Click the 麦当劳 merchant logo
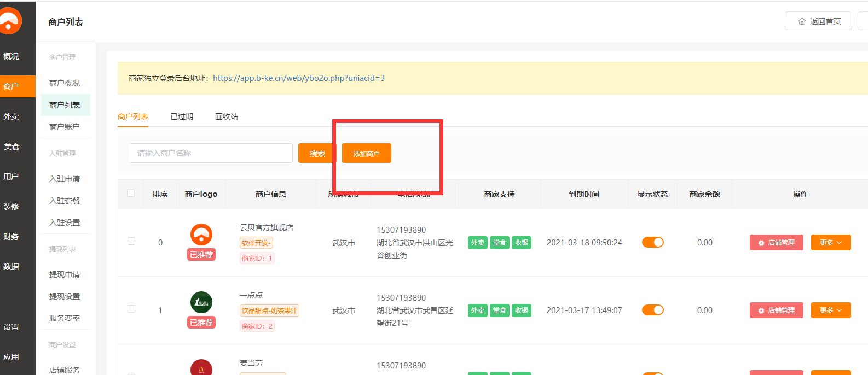The width and height of the screenshot is (868, 375). pyautogui.click(x=201, y=367)
